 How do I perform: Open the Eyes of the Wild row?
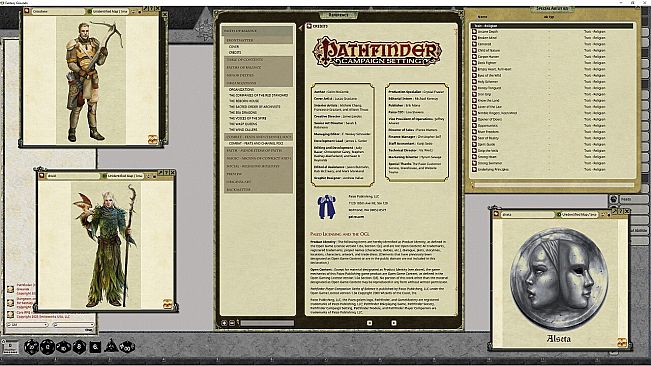pyautogui.click(x=552, y=76)
